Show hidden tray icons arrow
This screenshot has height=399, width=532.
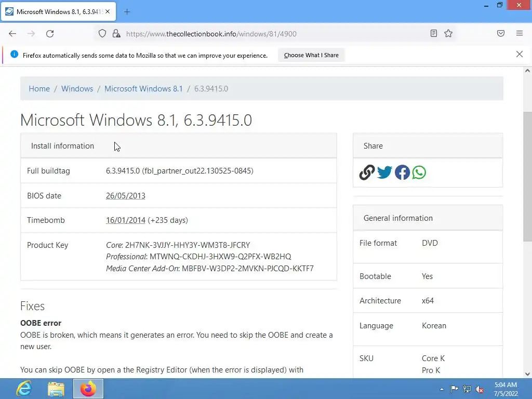pos(442,389)
